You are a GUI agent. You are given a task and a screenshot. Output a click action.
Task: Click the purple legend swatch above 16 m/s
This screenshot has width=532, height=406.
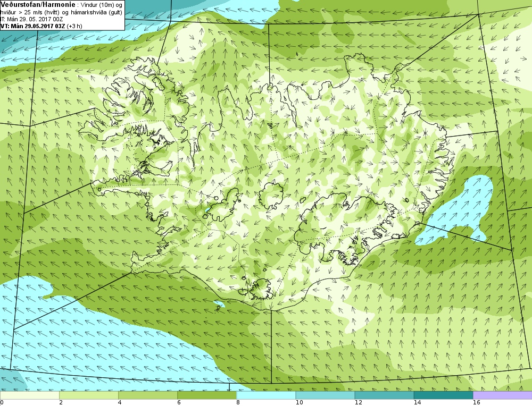point(503,395)
